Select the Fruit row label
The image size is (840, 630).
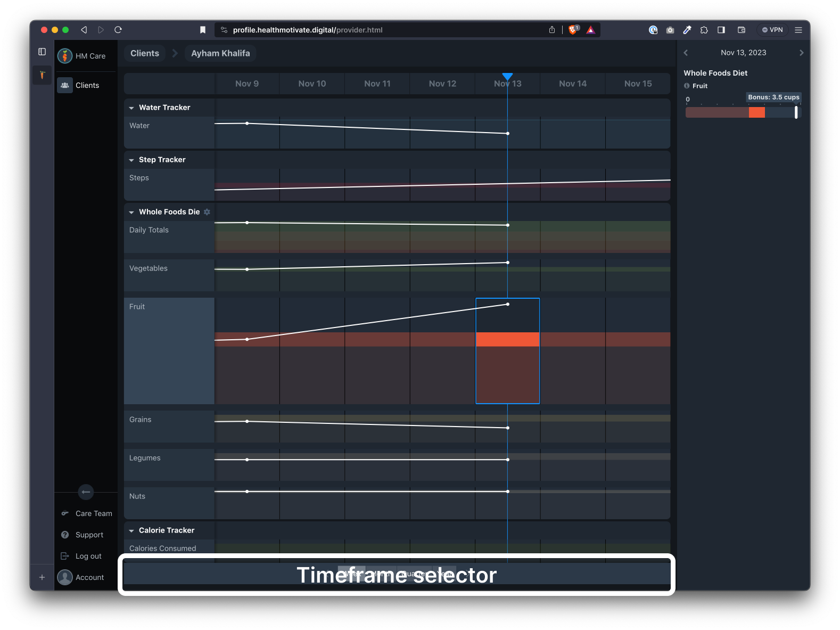[137, 307]
